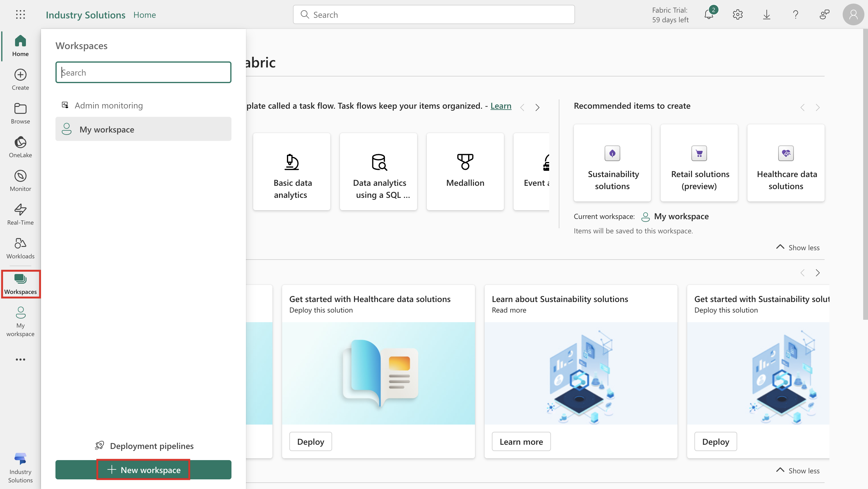Open the downloads menu in the header
This screenshot has width=868, height=489.
point(766,14)
